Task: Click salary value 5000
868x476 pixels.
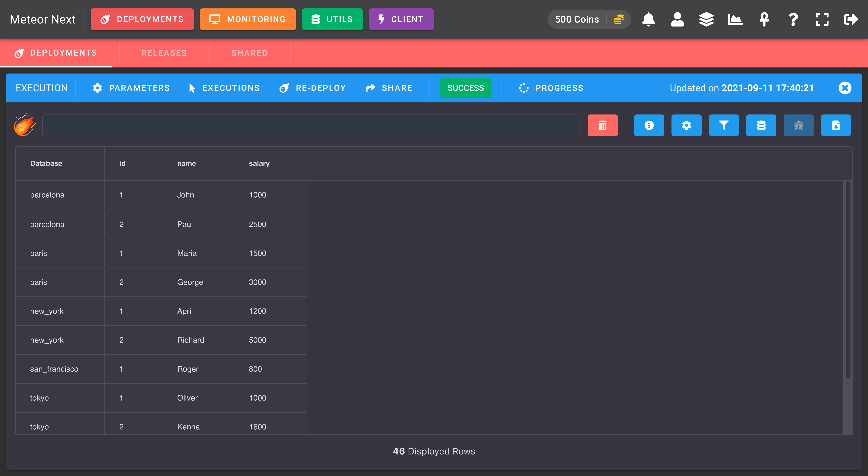Action: tap(257, 340)
